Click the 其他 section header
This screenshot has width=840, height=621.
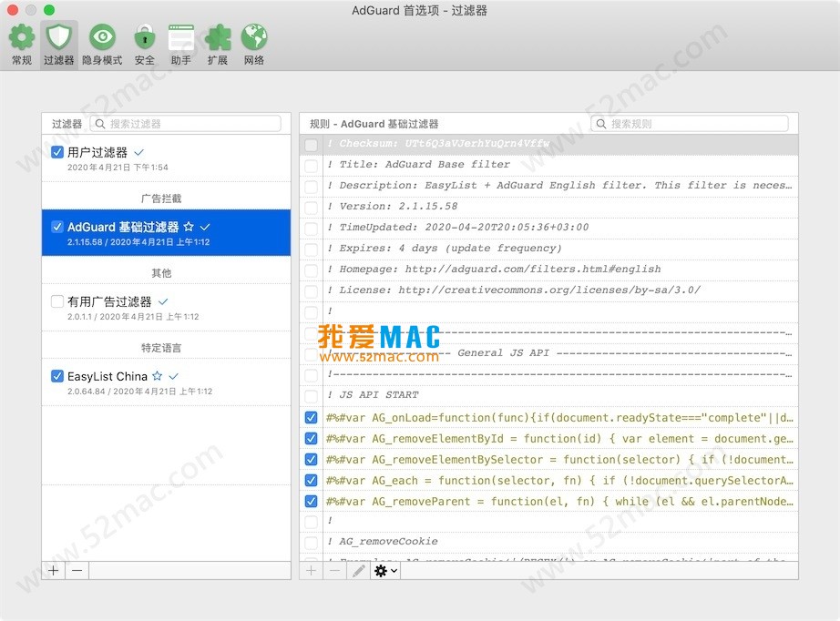[x=161, y=273]
